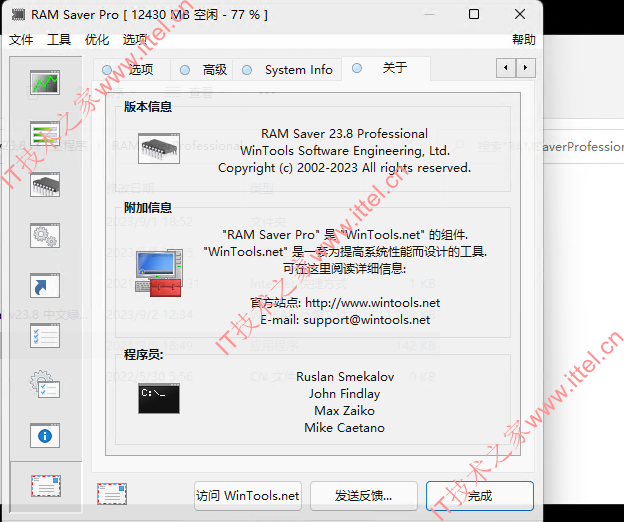Viewport: 624px width, 522px height.
Task: Click the 'Ruslan Smekalov' name
Action: (x=345, y=377)
